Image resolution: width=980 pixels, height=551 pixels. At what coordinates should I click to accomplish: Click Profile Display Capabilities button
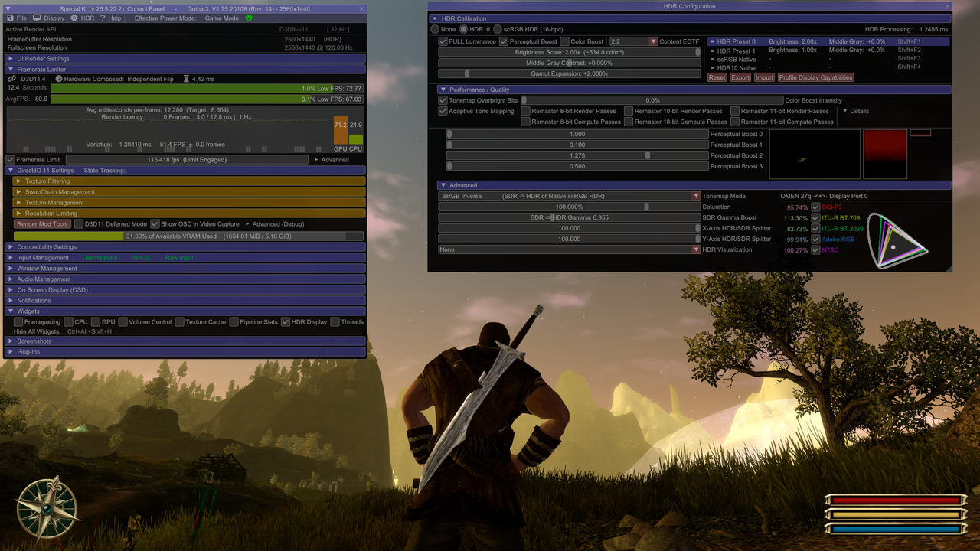point(815,77)
